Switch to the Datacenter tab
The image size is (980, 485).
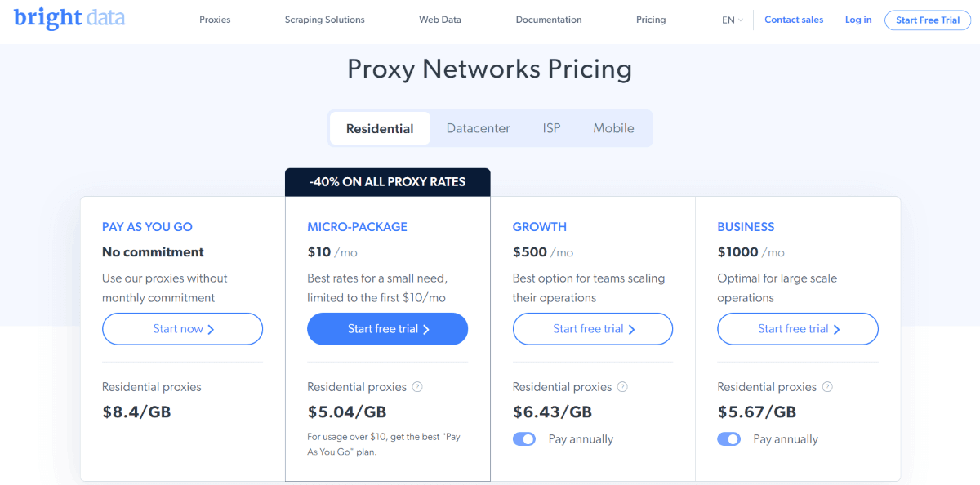[x=479, y=128]
